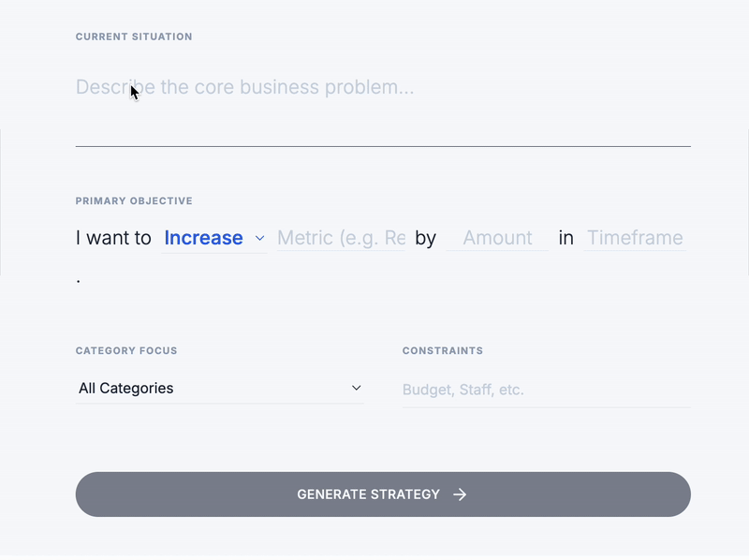Click the word "in" before Timeframe
Viewport: 749px width, 560px height.
[x=565, y=238]
